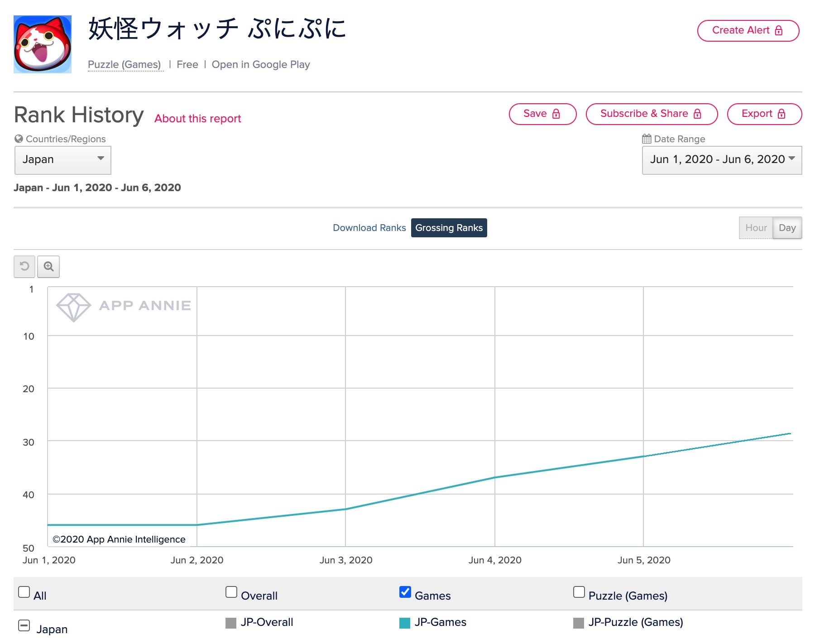Click the Free price label
815x644 pixels.
[187, 65]
